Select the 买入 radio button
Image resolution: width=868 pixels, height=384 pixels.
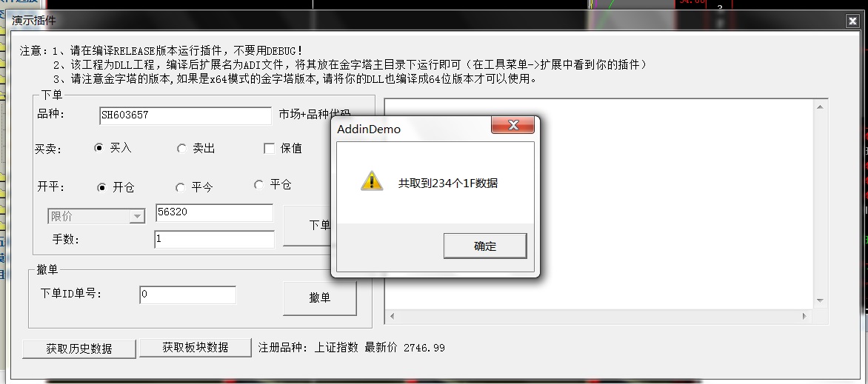coord(99,148)
